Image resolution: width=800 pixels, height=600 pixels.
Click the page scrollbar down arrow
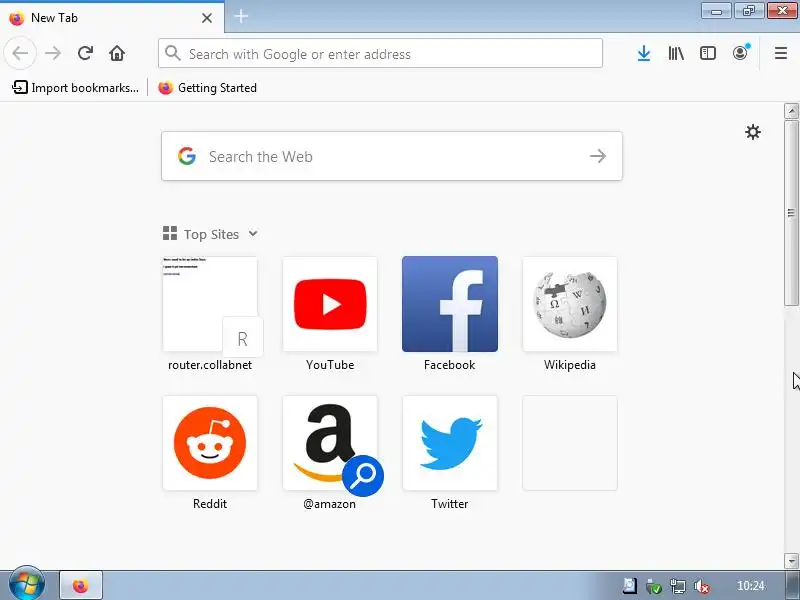[x=791, y=560]
